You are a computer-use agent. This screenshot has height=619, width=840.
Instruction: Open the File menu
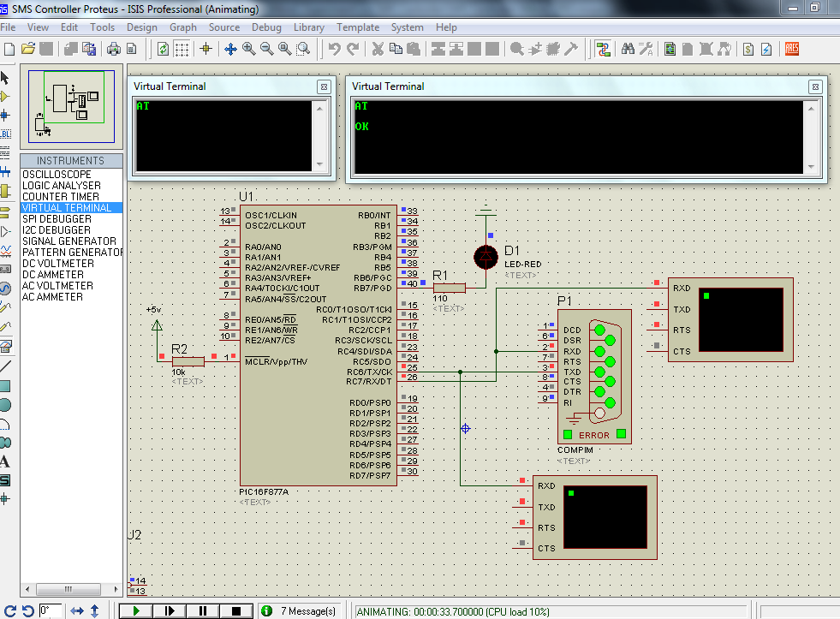coord(8,27)
